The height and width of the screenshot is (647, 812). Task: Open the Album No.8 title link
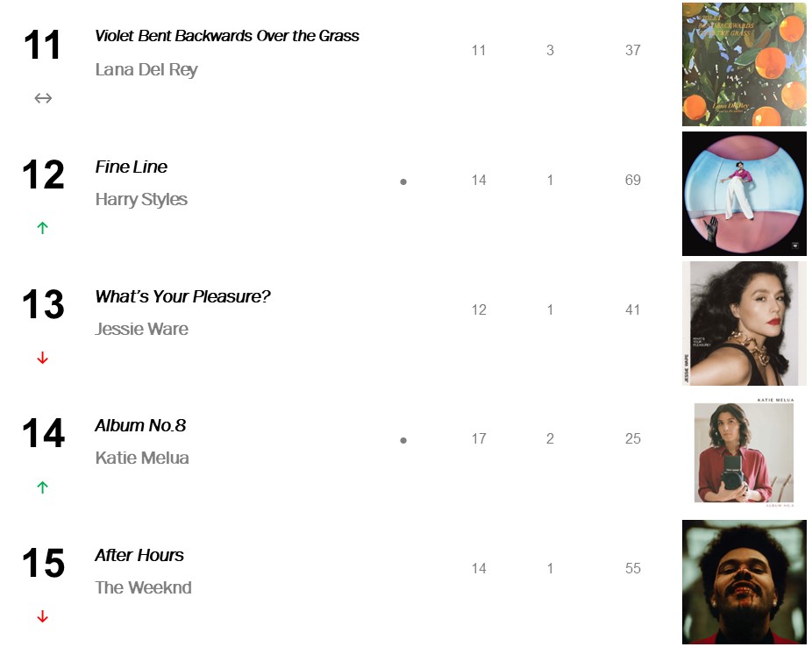point(140,425)
